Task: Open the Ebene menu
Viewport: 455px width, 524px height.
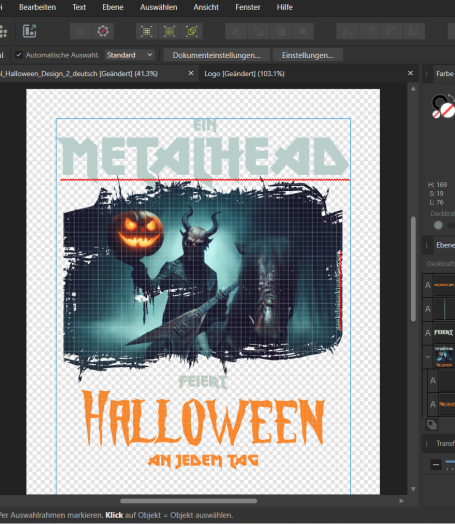Action: 113,7
